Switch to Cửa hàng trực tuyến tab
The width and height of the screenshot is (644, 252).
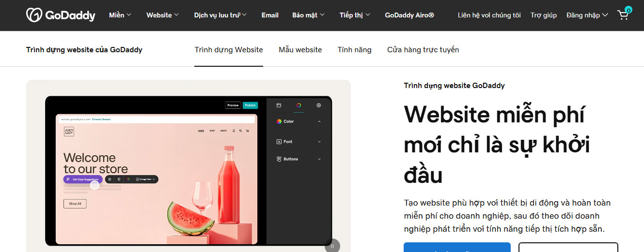pyautogui.click(x=423, y=49)
